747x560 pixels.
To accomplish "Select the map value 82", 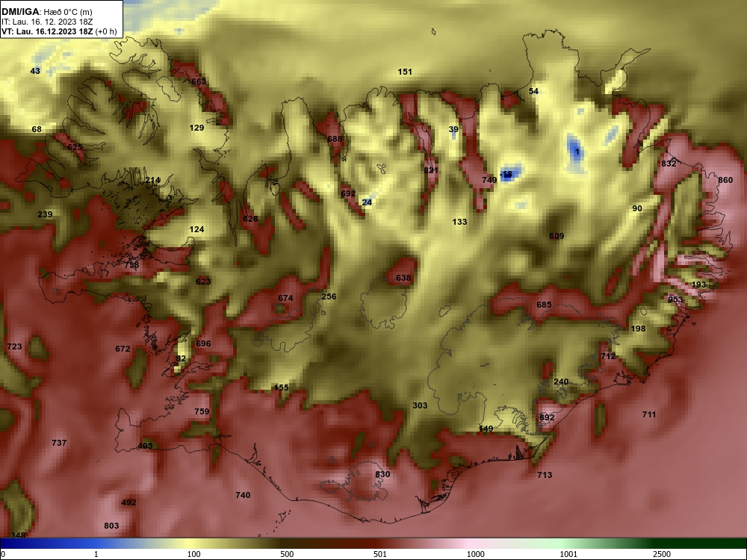I will pyautogui.click(x=181, y=358).
